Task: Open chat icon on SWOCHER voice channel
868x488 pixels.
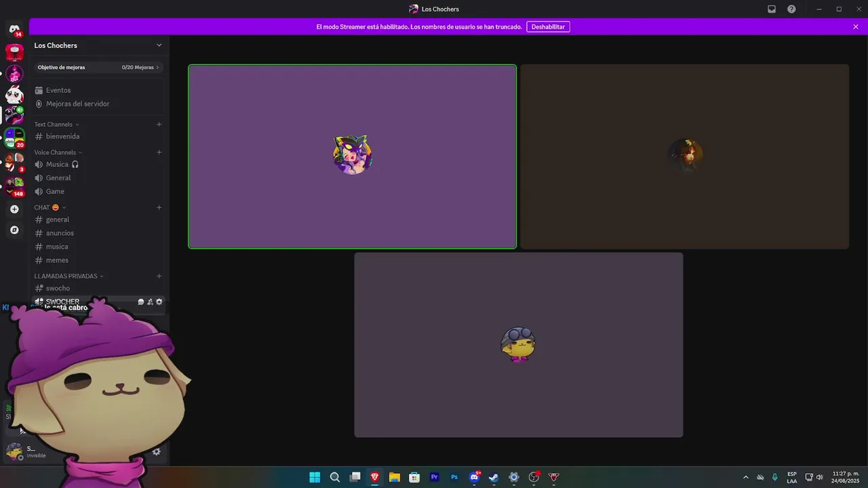Action: [x=141, y=302]
